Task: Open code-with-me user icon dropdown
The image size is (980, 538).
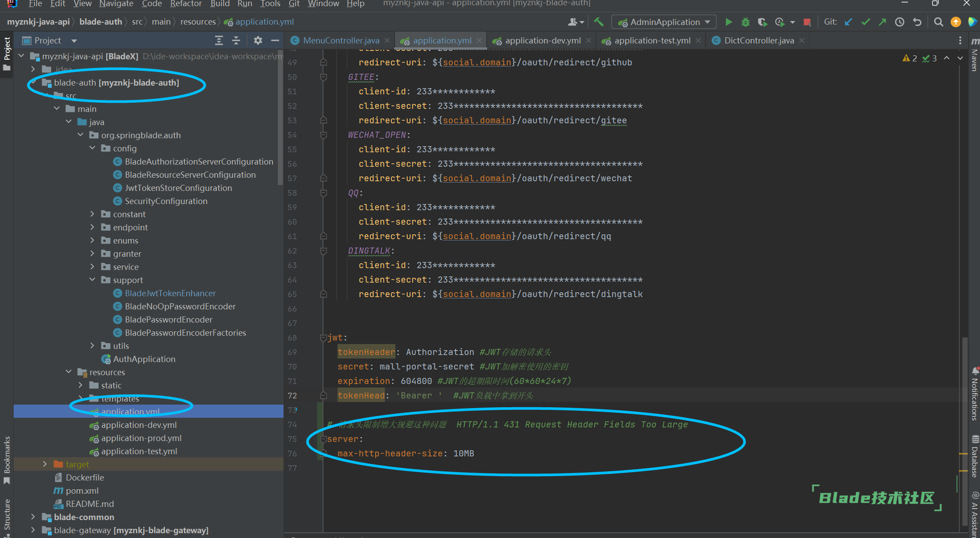Action: (x=576, y=22)
